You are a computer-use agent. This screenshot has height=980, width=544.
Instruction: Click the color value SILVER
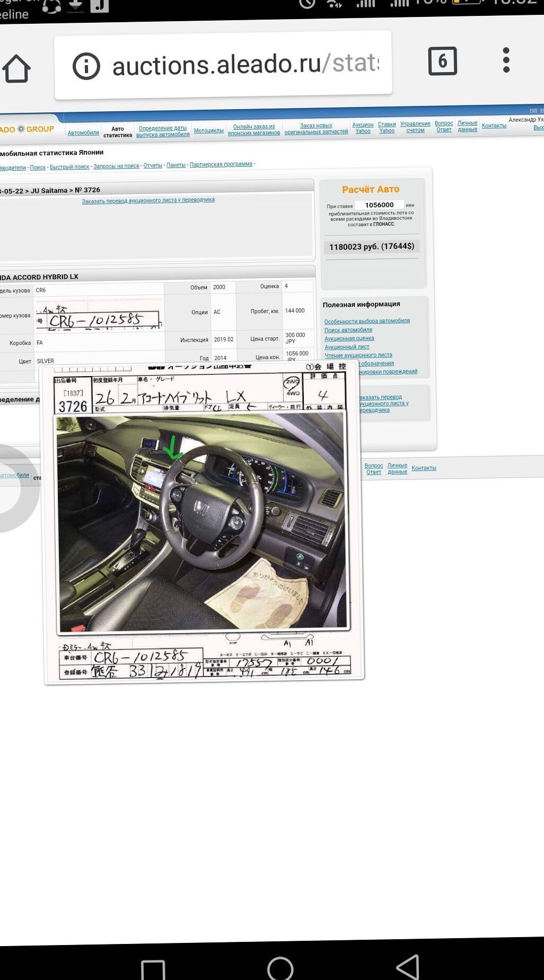46,361
